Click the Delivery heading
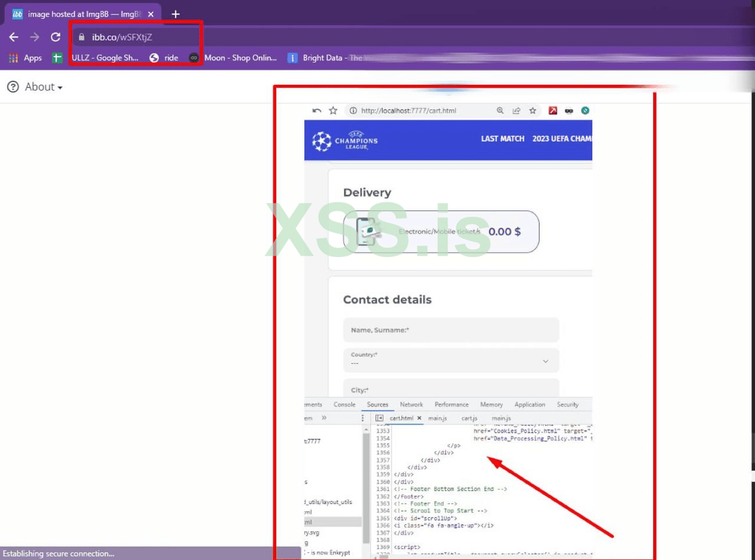Image resolution: width=755 pixels, height=560 pixels. [367, 193]
